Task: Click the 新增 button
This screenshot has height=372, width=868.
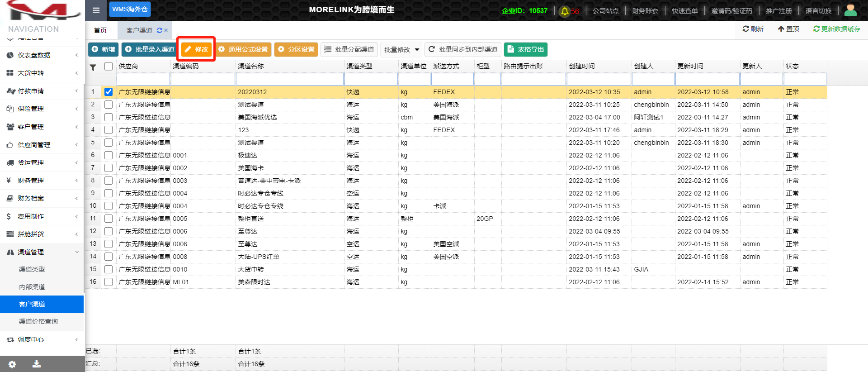Action: [103, 49]
